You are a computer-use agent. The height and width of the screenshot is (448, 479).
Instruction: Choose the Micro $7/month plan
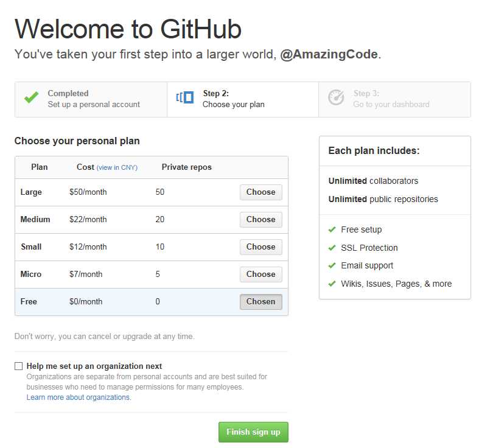pyautogui.click(x=261, y=275)
